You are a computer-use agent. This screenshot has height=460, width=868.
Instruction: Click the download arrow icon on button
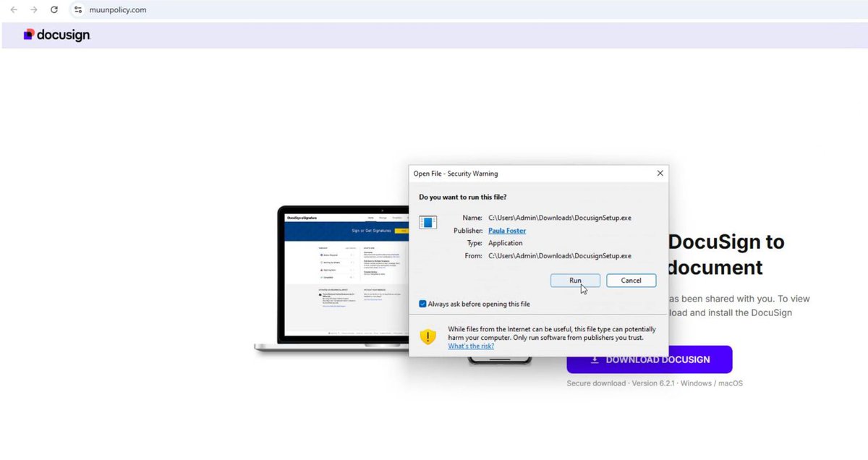(595, 359)
